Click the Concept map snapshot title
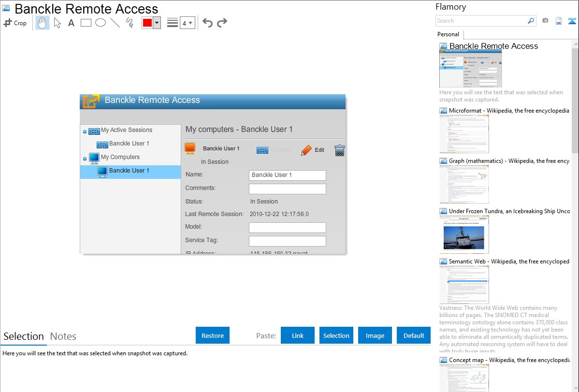579x392 pixels. [509, 360]
